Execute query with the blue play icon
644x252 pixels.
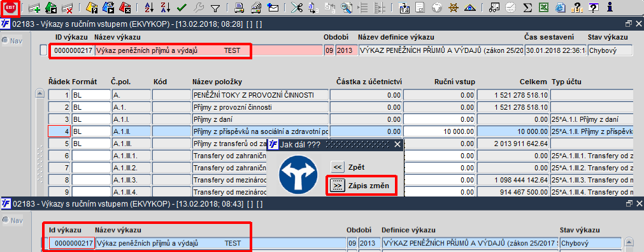108,8
